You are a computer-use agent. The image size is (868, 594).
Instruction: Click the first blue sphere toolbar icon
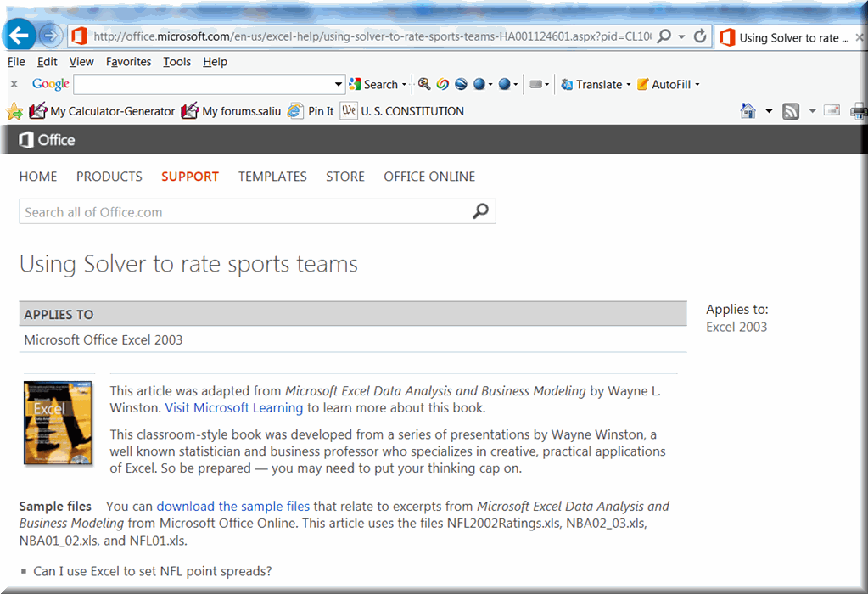(479, 84)
